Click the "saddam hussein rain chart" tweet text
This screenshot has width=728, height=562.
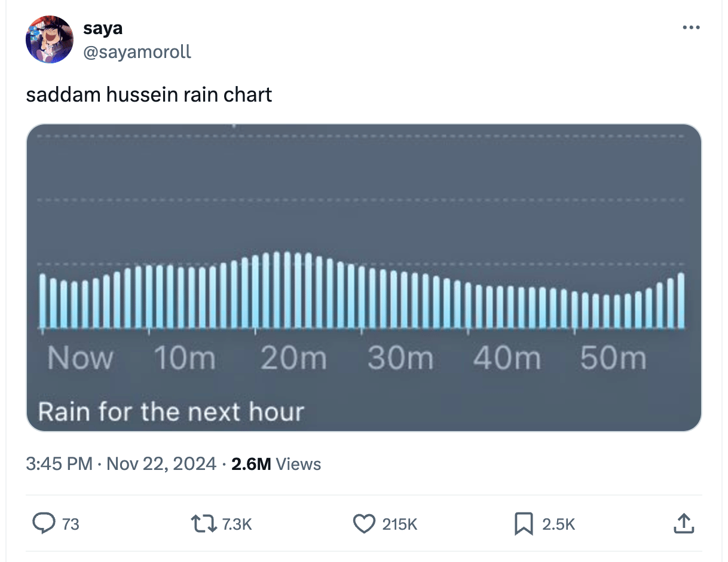149,94
